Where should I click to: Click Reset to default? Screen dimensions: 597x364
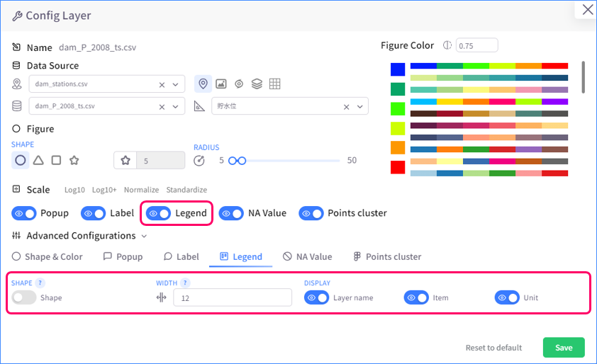[493, 348]
